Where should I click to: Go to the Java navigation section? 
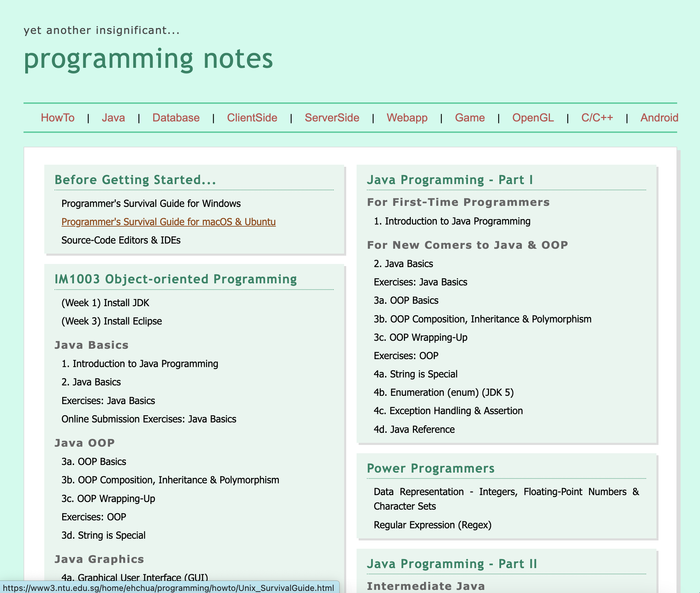[113, 118]
